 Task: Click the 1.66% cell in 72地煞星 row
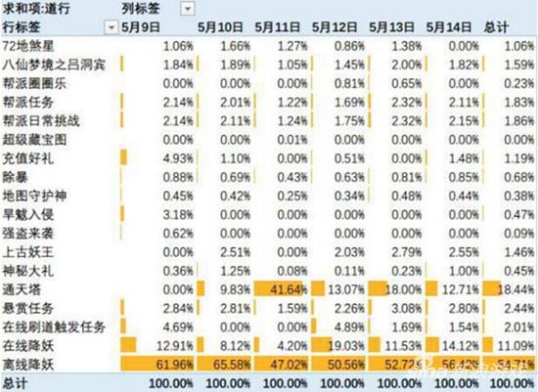pos(235,46)
